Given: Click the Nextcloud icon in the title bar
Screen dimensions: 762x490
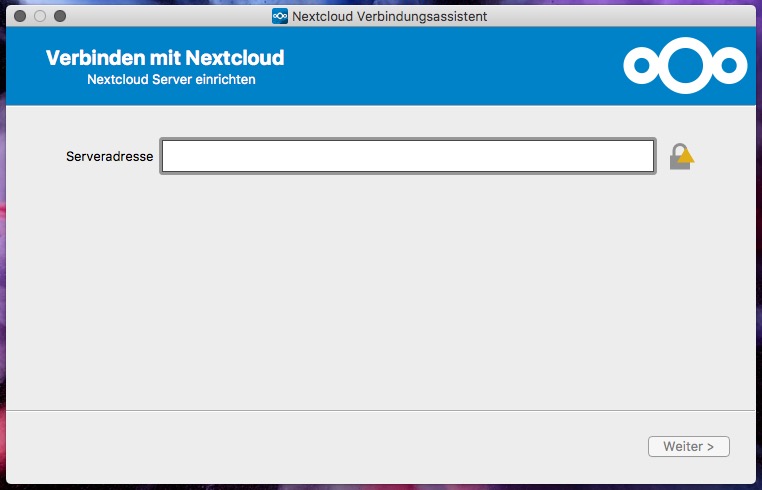Looking at the screenshot, I should click(280, 16).
